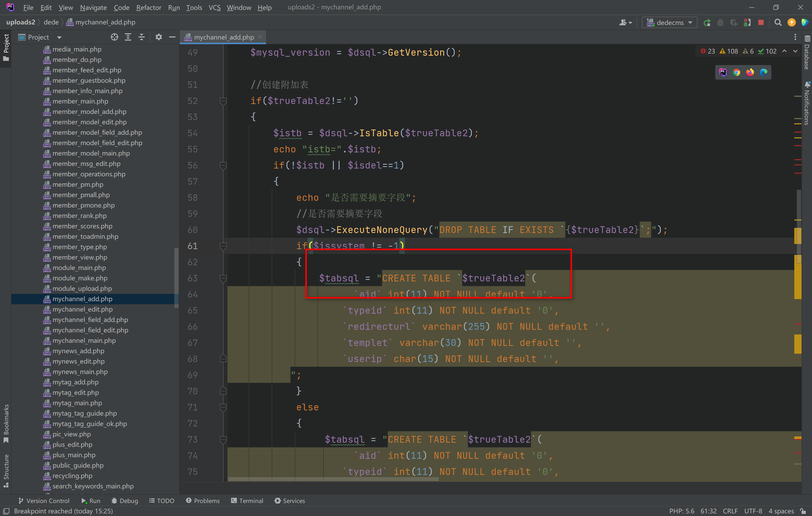812x516 pixels.
Task: Rerun the dedecms configuration
Action: click(x=707, y=23)
